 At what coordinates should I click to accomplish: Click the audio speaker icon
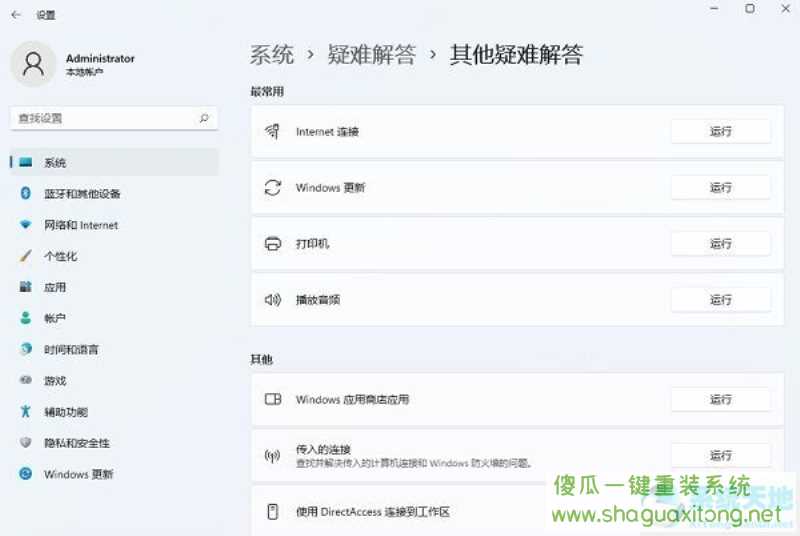coord(272,300)
